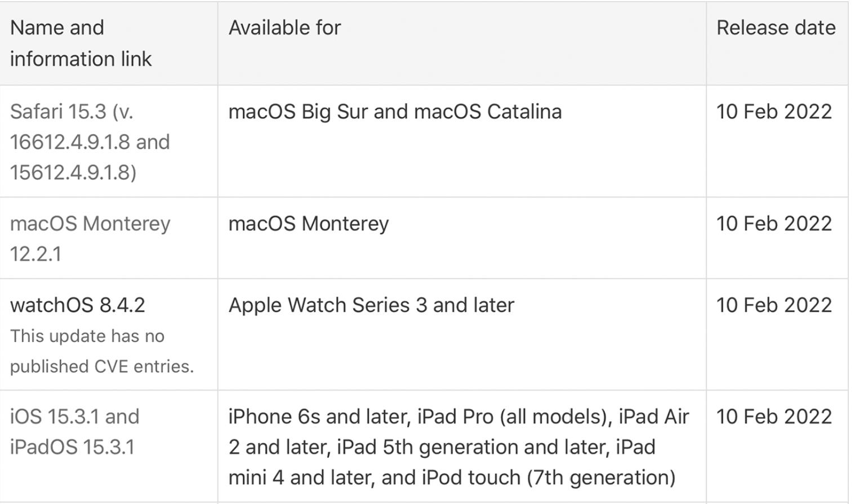This screenshot has height=504, width=855.
Task: Click the watchOS 8.4.2 entry name
Action: (78, 305)
